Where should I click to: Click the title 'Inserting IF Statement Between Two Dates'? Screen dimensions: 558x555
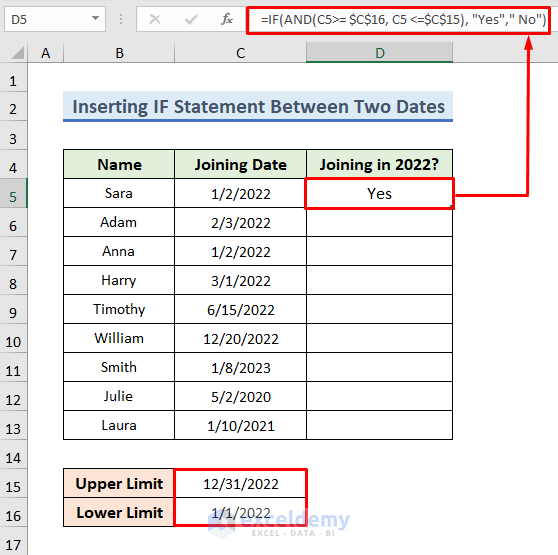click(x=258, y=106)
